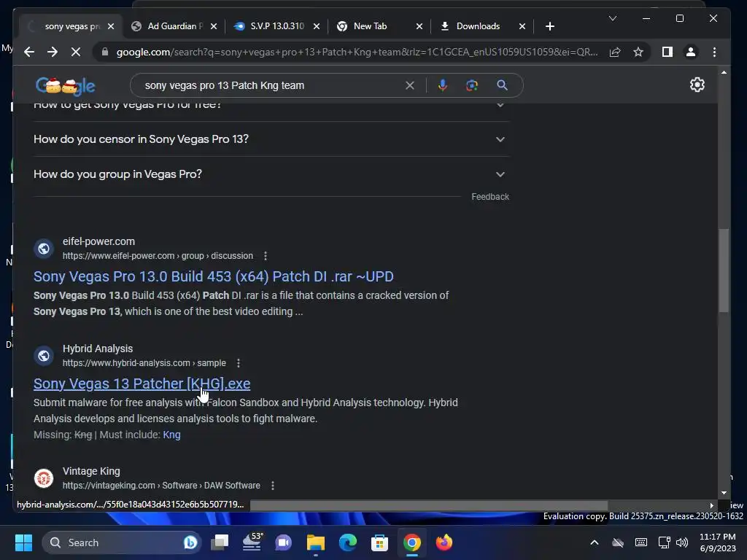
Task: Open Task View from taskbar
Action: click(220, 542)
